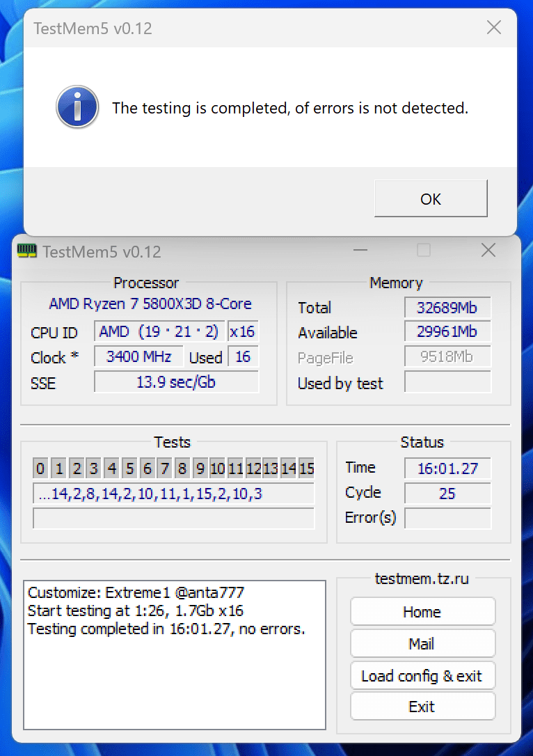Select test number 3 box

(x=94, y=468)
